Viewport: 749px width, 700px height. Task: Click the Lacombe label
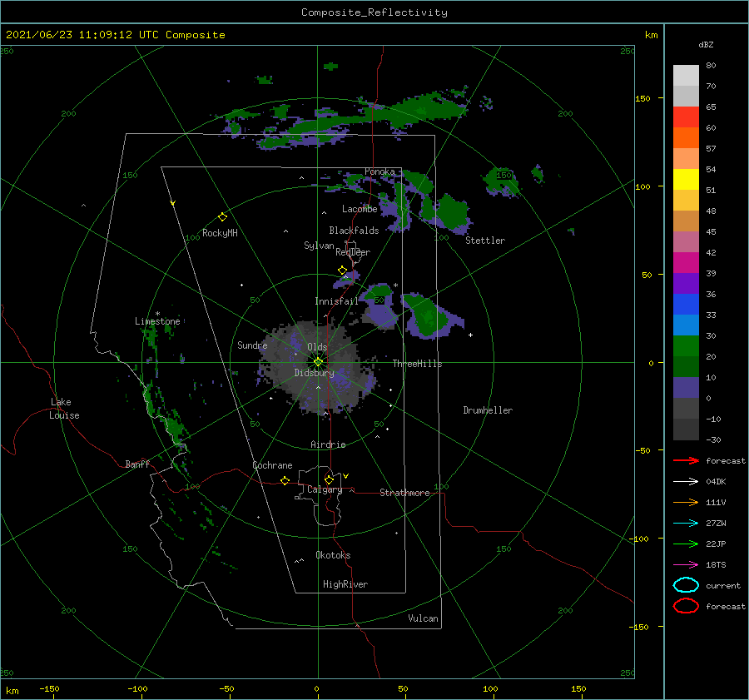pos(360,209)
